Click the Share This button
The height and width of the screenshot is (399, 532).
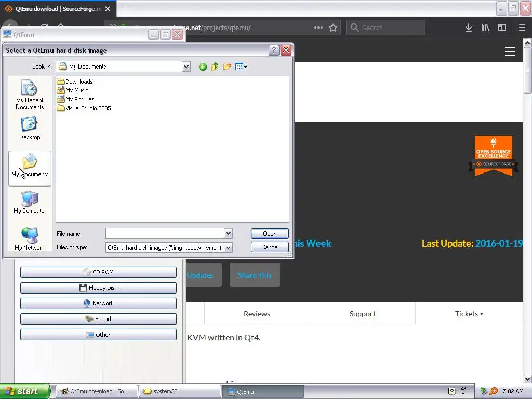pos(255,275)
